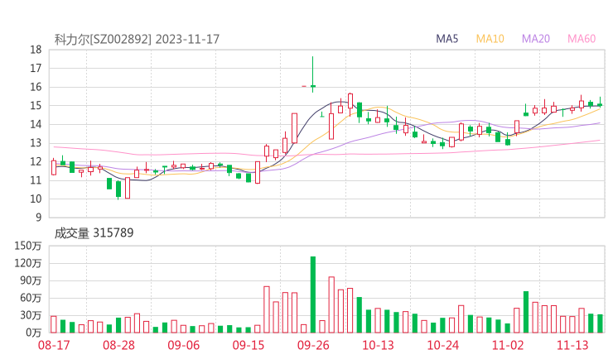Viewport: 613px width, 364px height.
Task: Click the 60万 volume axis label
Action: pyautogui.click(x=31, y=298)
